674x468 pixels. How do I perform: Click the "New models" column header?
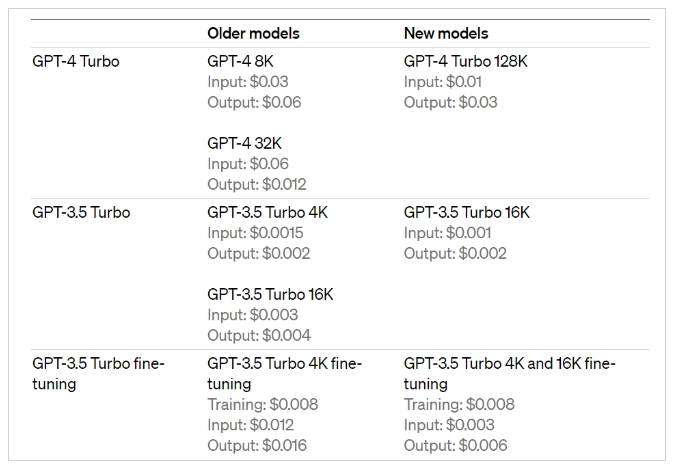coord(446,33)
